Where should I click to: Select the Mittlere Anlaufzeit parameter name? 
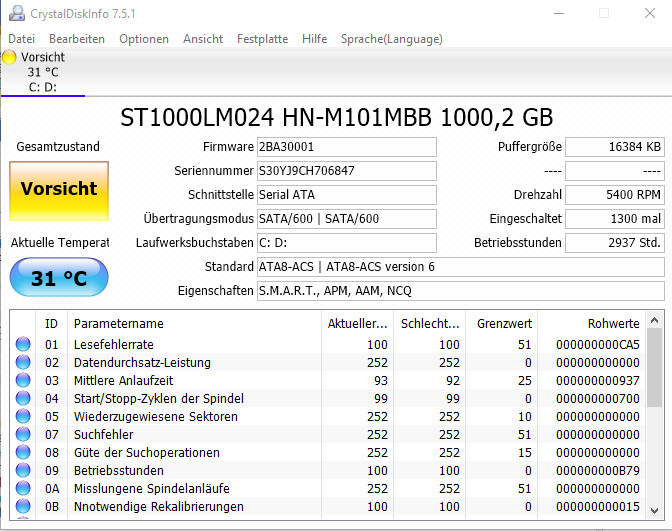click(x=123, y=381)
